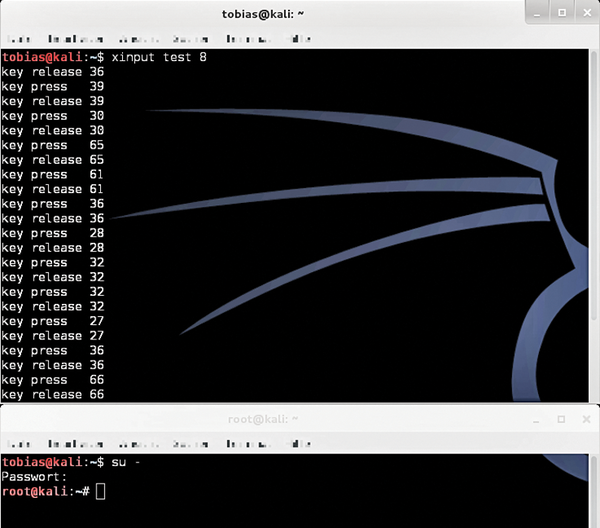Click the 'key press 39' output line
Screen dimensions: 600x528
point(52,87)
